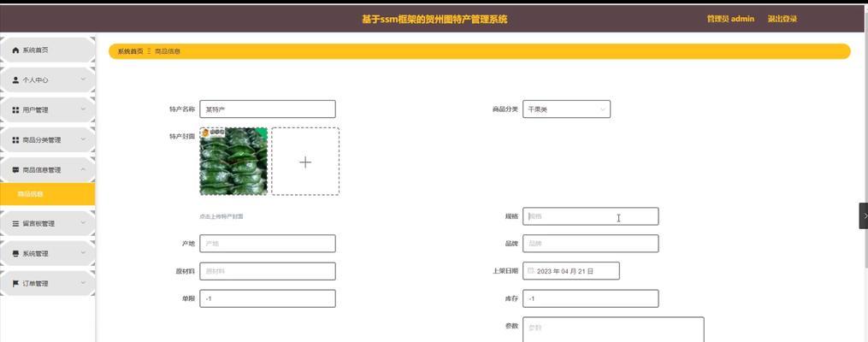Click the 库存 input field
This screenshot has width=868, height=342.
click(591, 298)
